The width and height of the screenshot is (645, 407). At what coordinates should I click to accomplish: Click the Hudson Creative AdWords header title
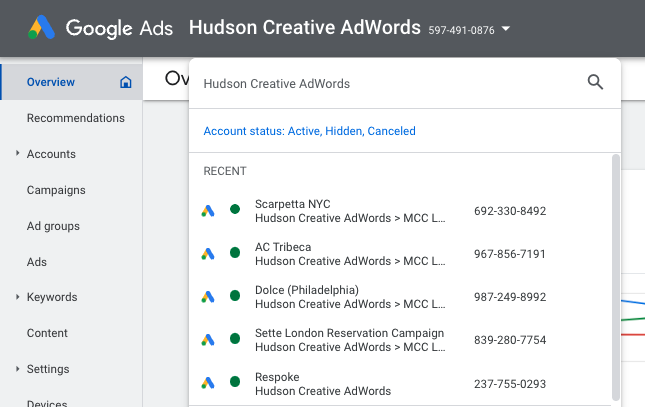305,28
